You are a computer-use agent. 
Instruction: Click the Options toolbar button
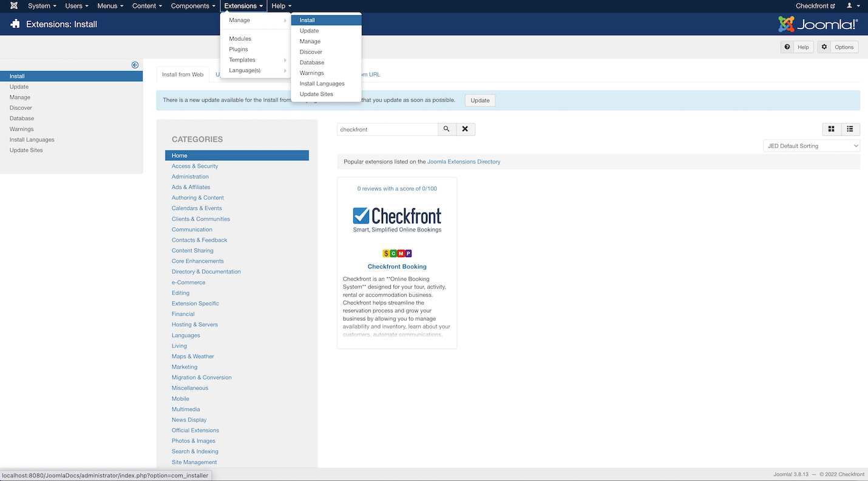(x=838, y=47)
